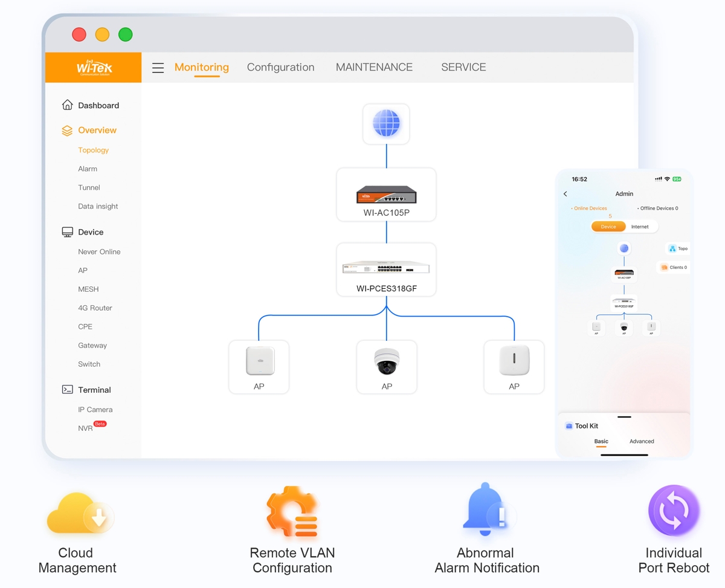This screenshot has height=588, width=725.
Task: Expand the Overview sidebar section
Action: pyautogui.click(x=97, y=131)
